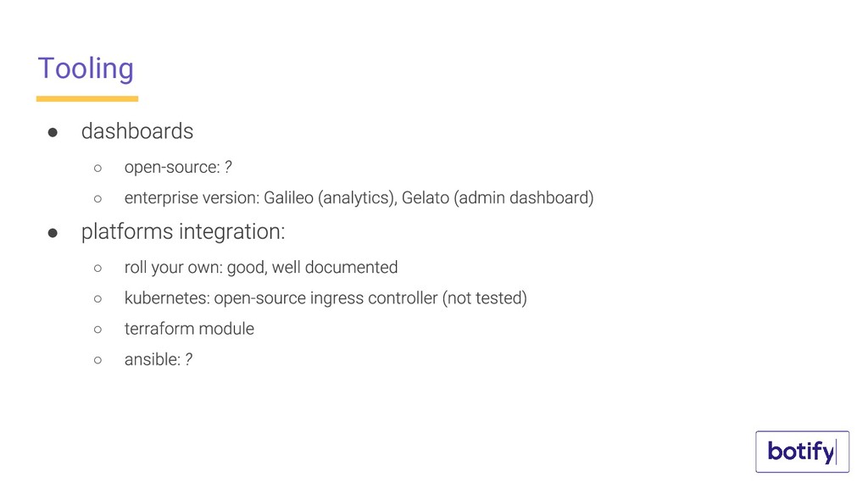
Task: Click the botify logo
Action: pos(802,452)
